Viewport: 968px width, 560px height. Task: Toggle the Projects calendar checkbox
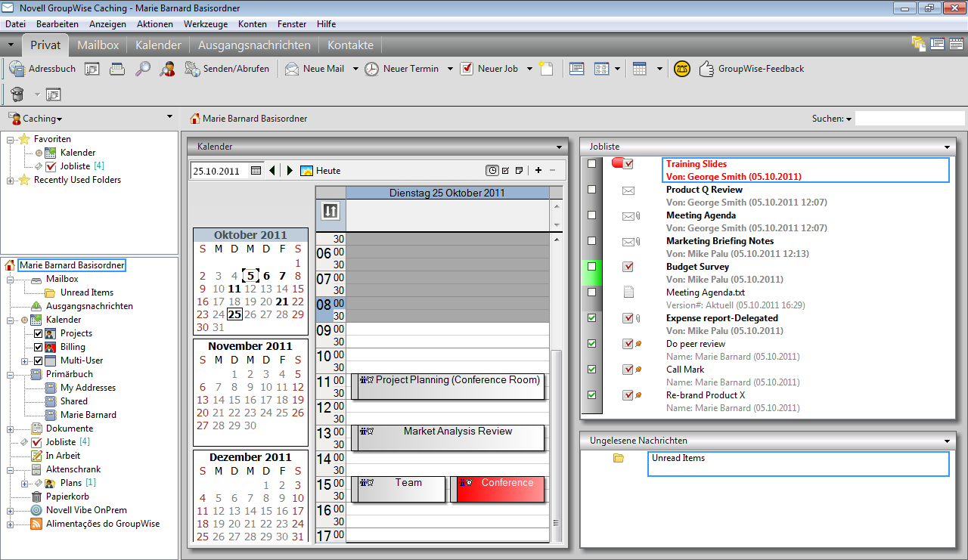(x=39, y=333)
